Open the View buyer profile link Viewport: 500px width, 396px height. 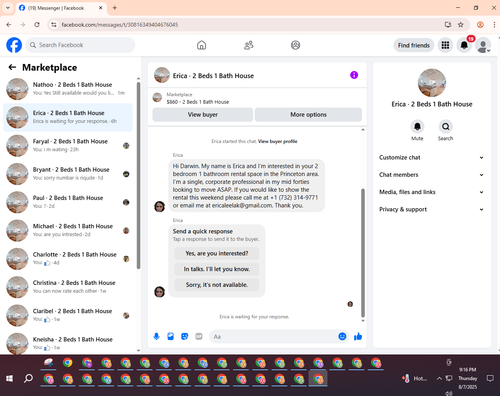[x=277, y=141]
